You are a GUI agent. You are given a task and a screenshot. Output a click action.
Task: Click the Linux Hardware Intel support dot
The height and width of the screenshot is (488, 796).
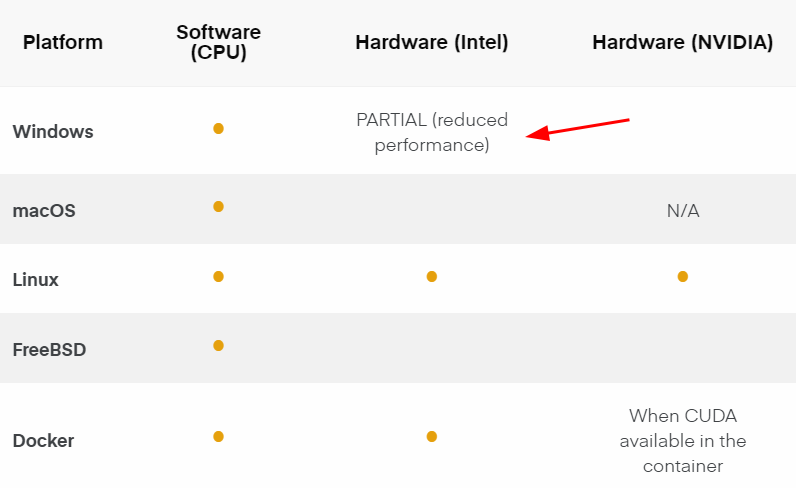[432, 277]
